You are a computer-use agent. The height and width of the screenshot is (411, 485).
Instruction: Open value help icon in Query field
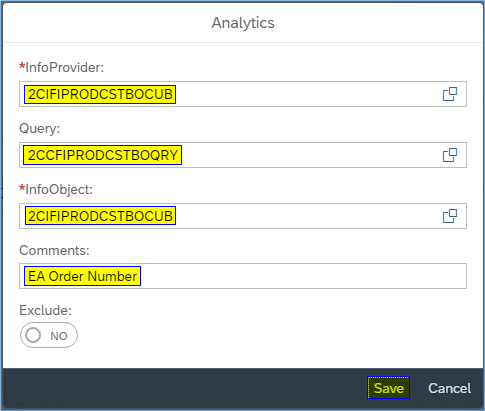tap(450, 155)
